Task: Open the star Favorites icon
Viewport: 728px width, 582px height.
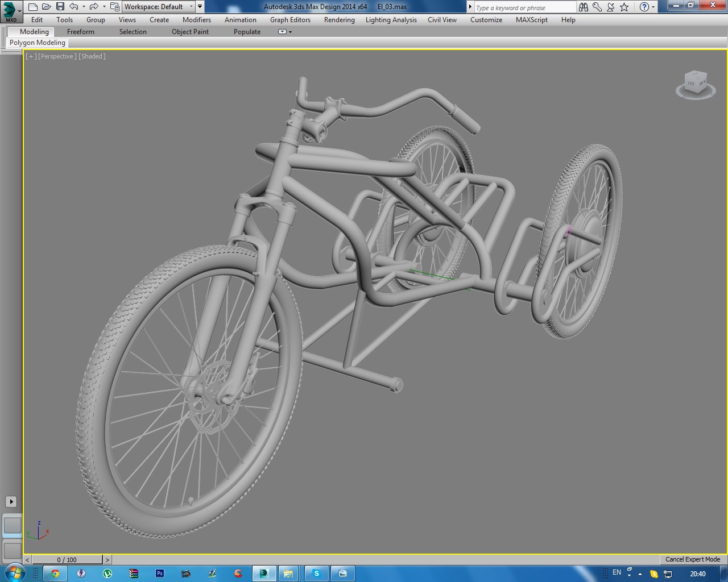Action: 624,7
